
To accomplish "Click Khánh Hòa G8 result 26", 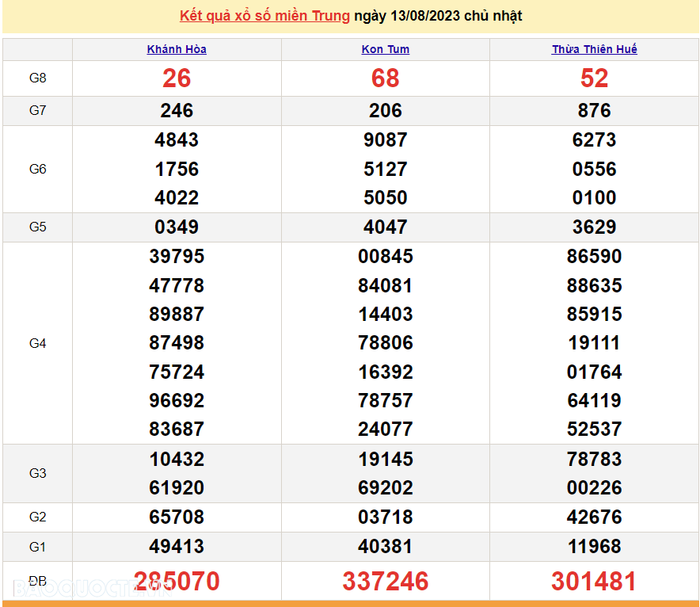I will point(177,78).
